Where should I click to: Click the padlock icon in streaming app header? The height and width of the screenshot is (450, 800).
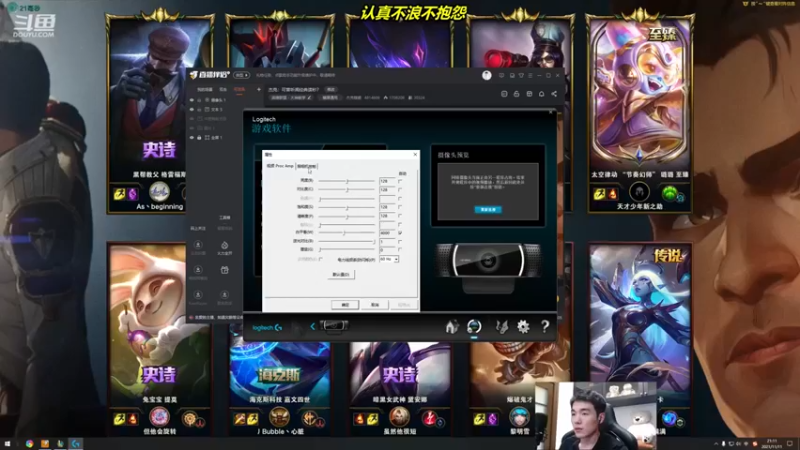(516, 94)
